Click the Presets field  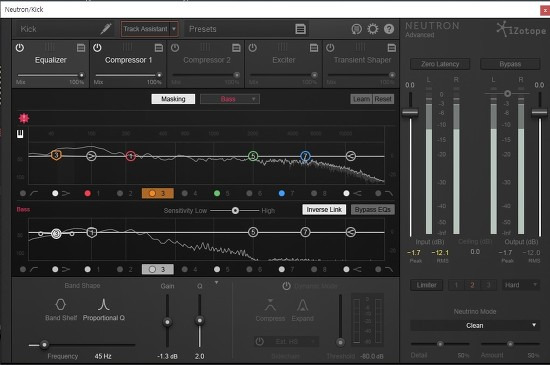click(x=247, y=29)
